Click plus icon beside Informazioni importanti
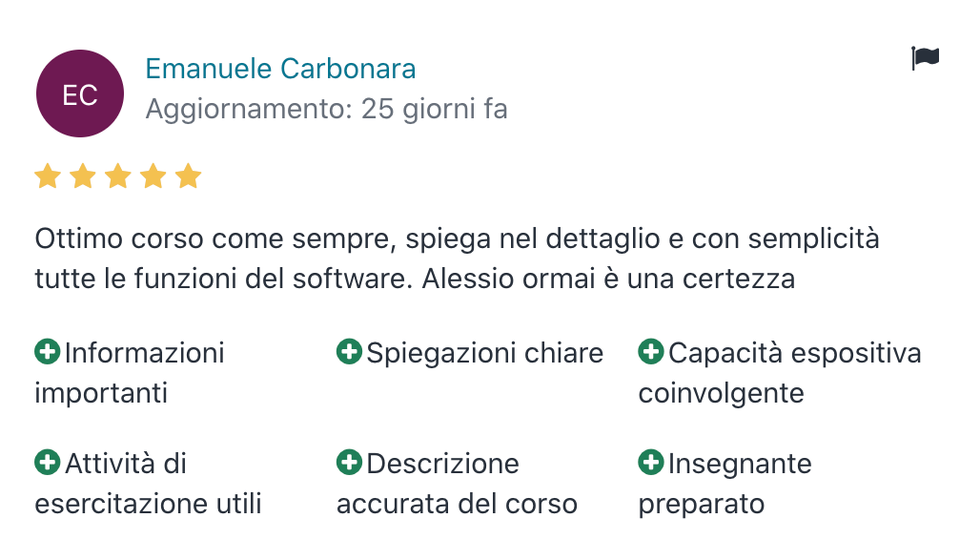Image resolution: width=980 pixels, height=539 pixels. (x=47, y=352)
